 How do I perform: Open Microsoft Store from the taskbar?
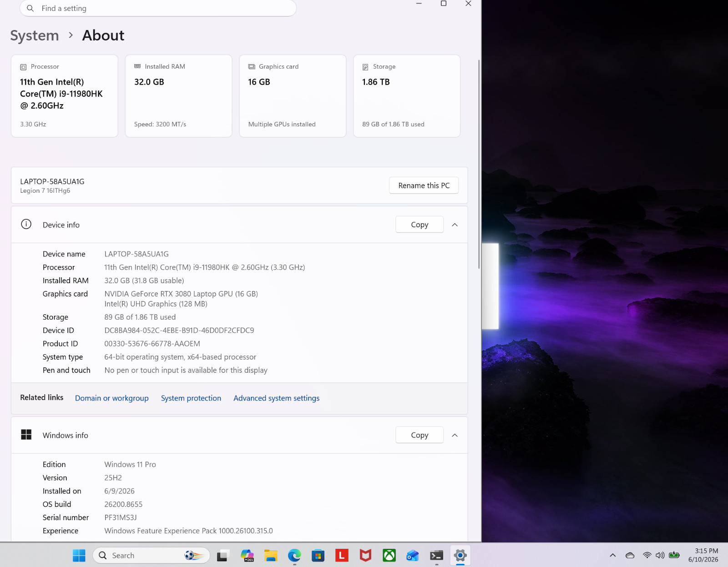click(x=318, y=555)
